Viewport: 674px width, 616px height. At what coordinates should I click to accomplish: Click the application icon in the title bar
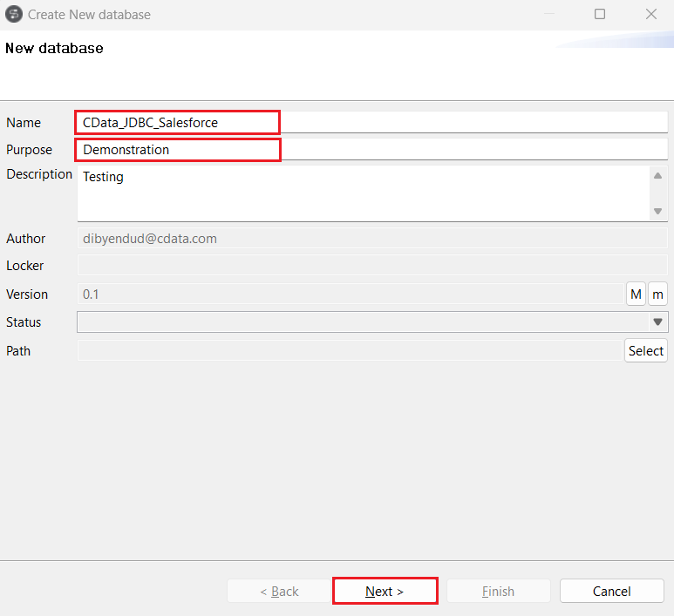point(14,14)
